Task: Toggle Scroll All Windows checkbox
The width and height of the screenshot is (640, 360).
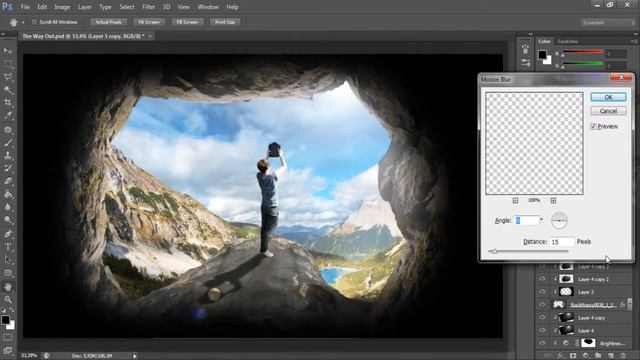Action: [x=34, y=22]
